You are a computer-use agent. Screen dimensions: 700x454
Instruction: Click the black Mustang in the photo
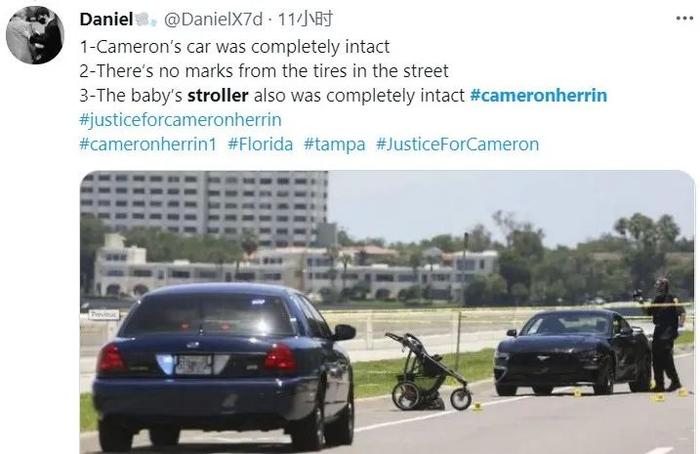[x=573, y=353]
